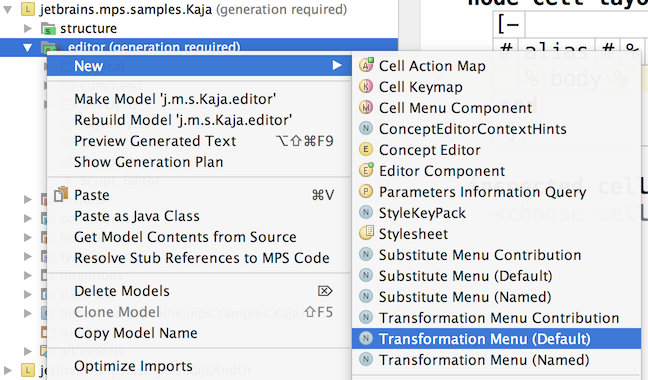The height and width of the screenshot is (380, 648).
Task: Click the Parameters Information Query icon
Action: click(366, 192)
